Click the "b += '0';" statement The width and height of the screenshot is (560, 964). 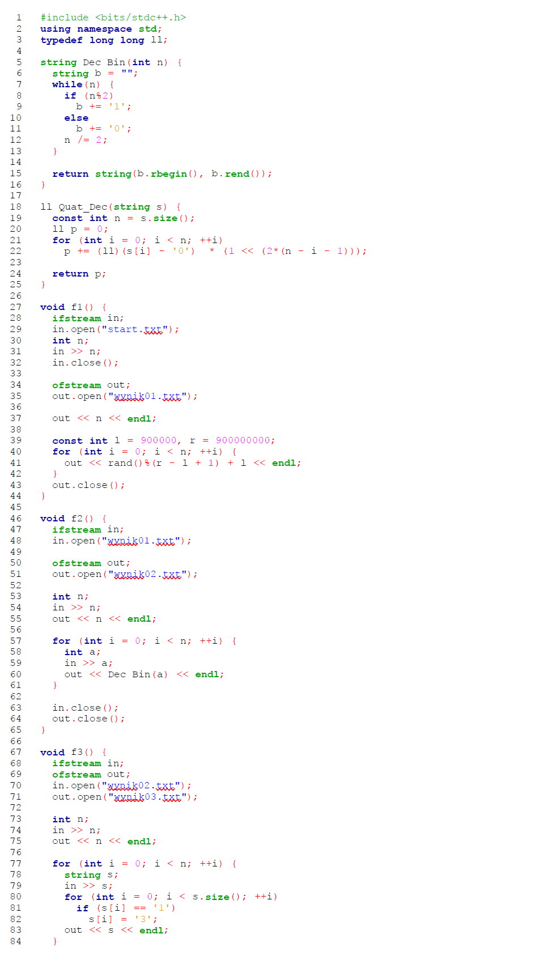pos(104,129)
